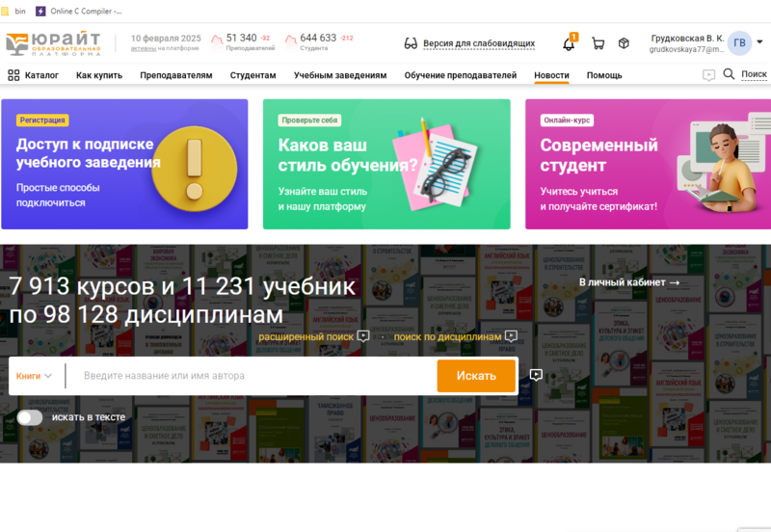This screenshot has height=532, width=771.
Task: Click the ГВ user avatar
Action: [739, 42]
